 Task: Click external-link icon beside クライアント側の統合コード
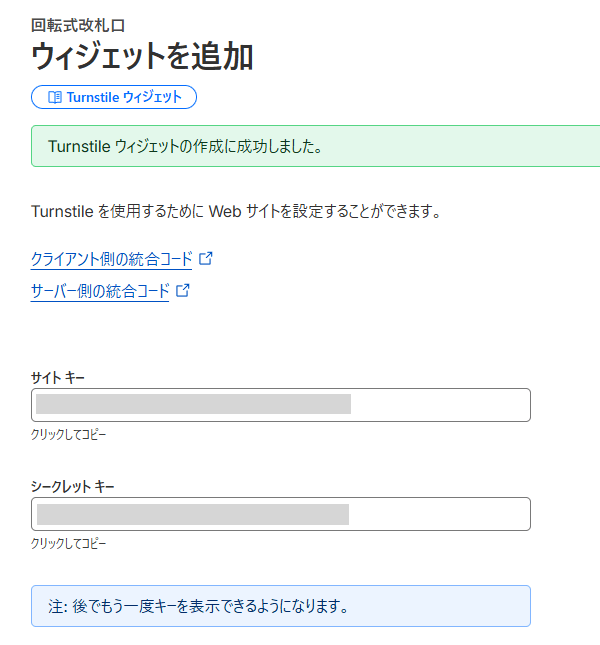(206, 259)
